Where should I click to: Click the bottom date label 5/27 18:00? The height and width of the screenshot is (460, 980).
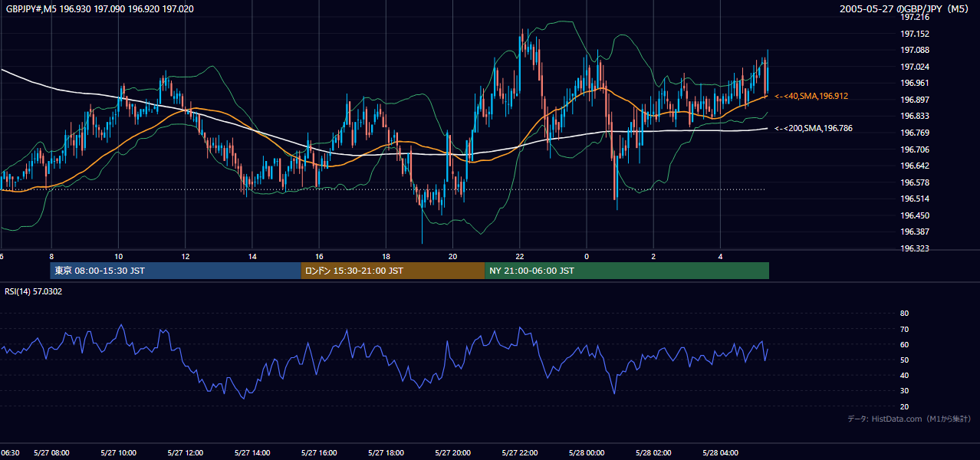(386, 453)
